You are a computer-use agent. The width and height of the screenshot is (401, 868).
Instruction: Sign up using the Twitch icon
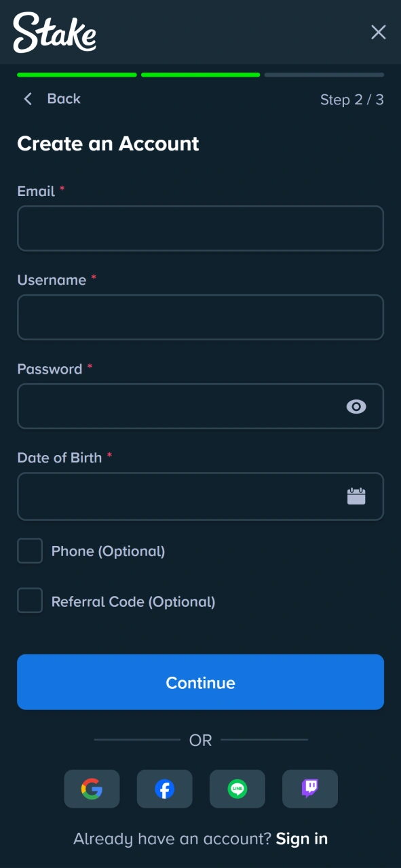[x=309, y=789]
